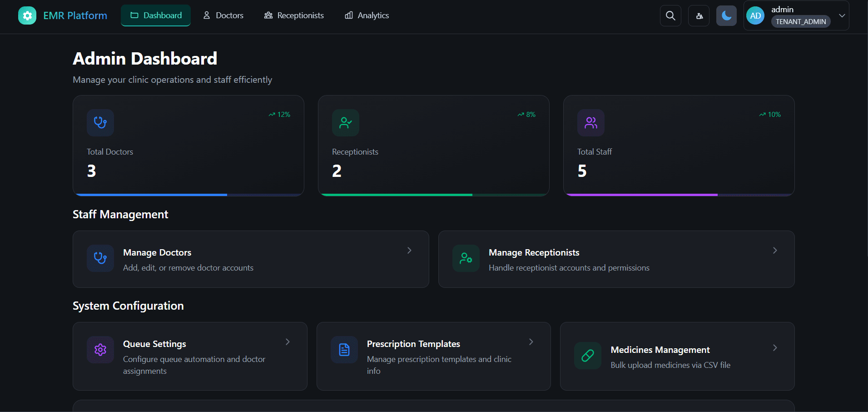
Task: Expand Manage Receptionists chevron arrow
Action: (x=775, y=251)
